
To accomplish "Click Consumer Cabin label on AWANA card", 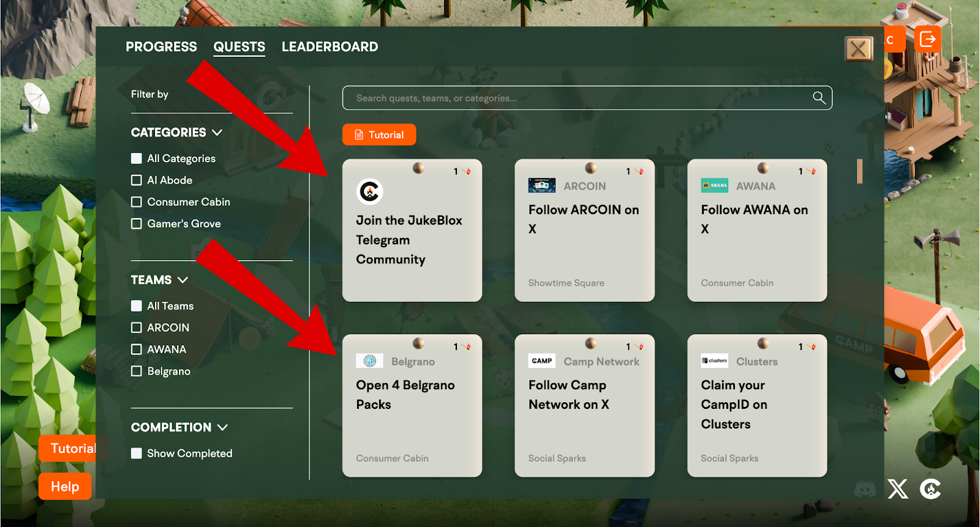I will click(737, 283).
